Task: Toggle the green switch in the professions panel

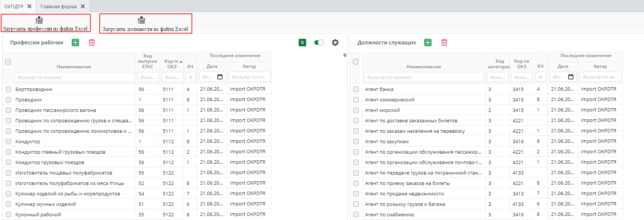Action: [319, 43]
